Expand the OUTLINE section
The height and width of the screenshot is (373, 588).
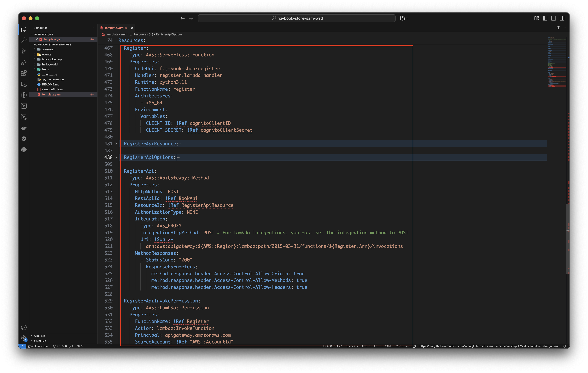[x=31, y=336]
